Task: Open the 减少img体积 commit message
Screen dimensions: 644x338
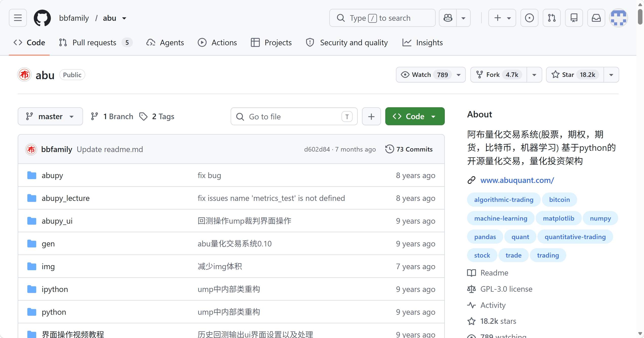Action: [220, 266]
